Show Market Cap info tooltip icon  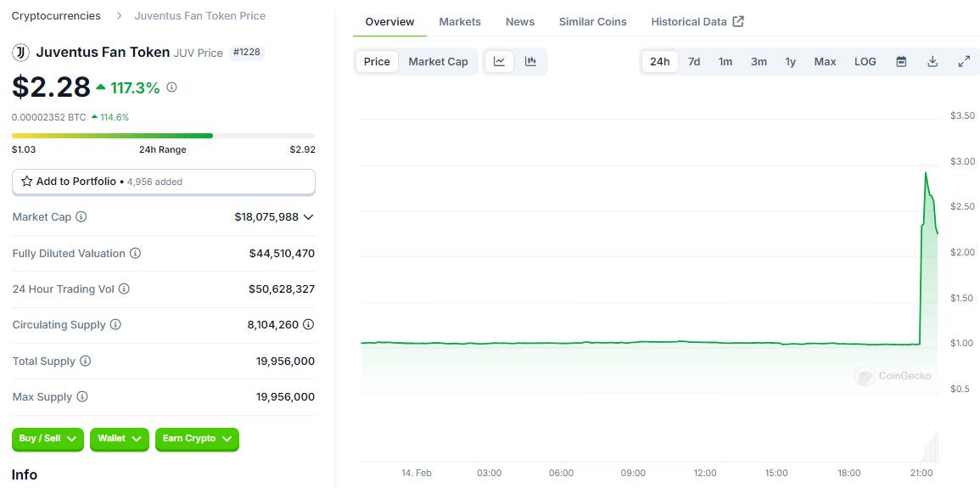[81, 216]
